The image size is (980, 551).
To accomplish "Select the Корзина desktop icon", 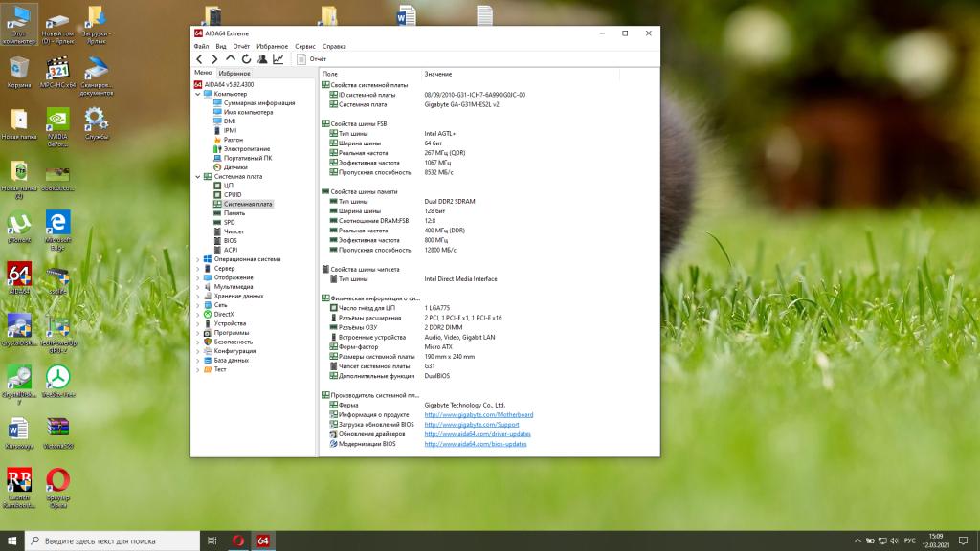I will (x=19, y=73).
